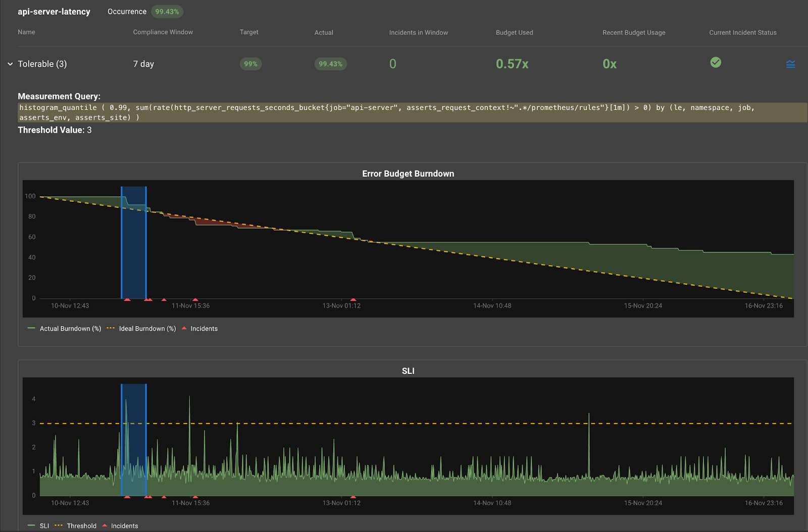Click the Budget Used column header

pyautogui.click(x=514, y=33)
